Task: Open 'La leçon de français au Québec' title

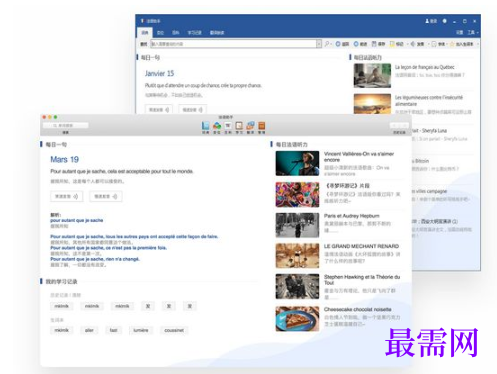Action: pos(425,67)
